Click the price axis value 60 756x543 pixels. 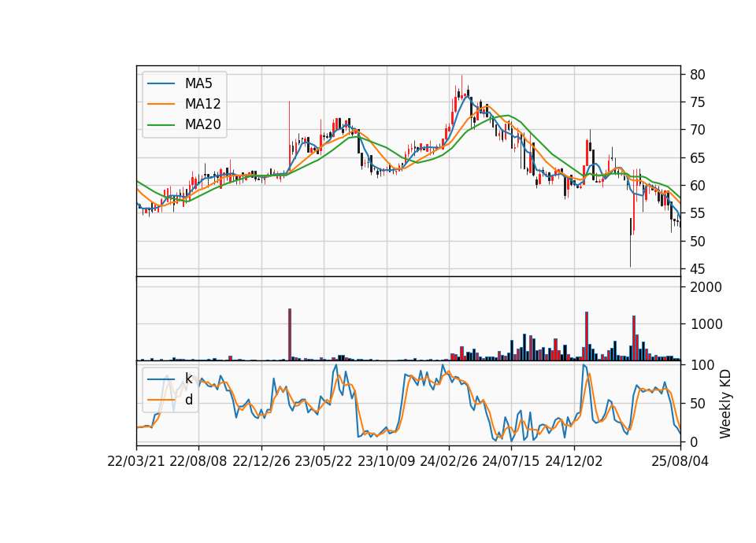698,186
